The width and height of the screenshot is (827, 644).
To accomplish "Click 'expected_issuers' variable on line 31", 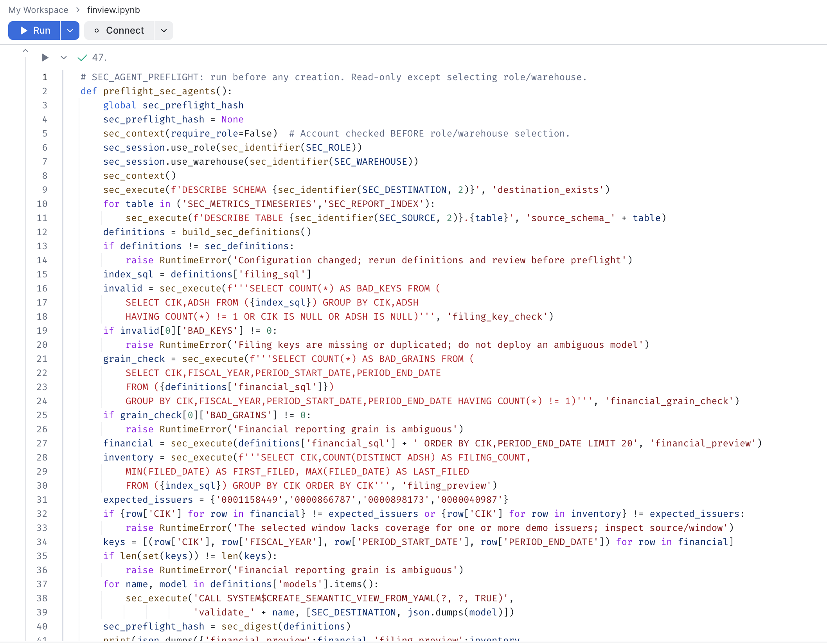I will [148, 500].
